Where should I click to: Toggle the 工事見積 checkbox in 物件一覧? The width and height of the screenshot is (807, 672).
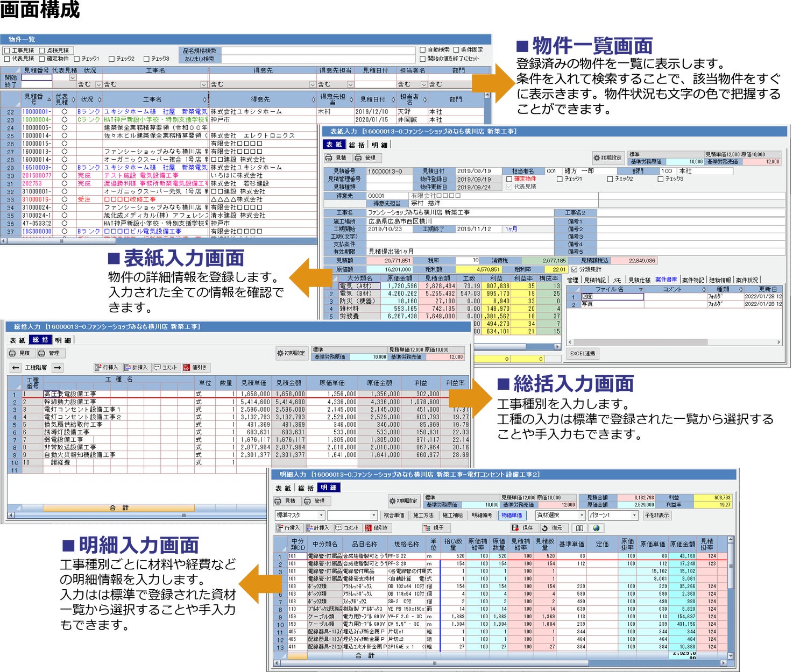pos(7,51)
